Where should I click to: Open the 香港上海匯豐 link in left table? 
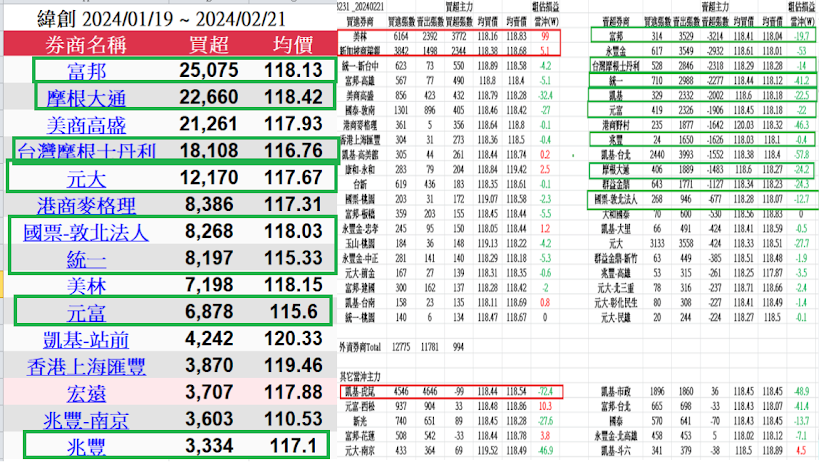86,366
